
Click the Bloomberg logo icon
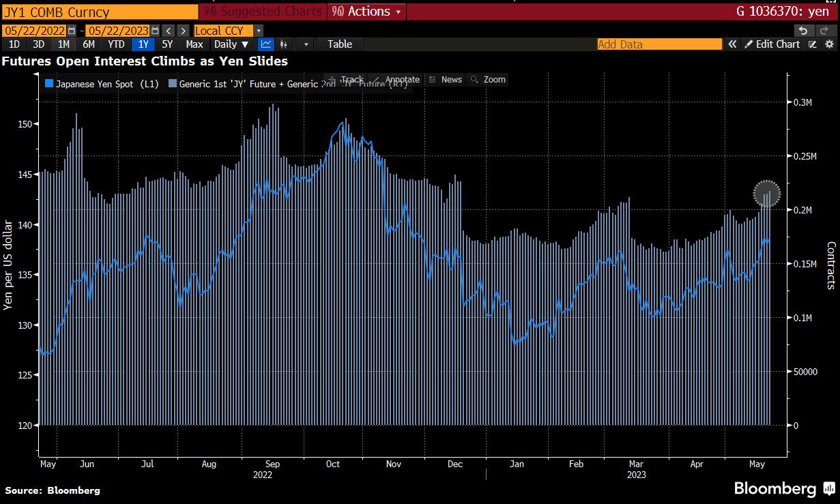pos(829,488)
